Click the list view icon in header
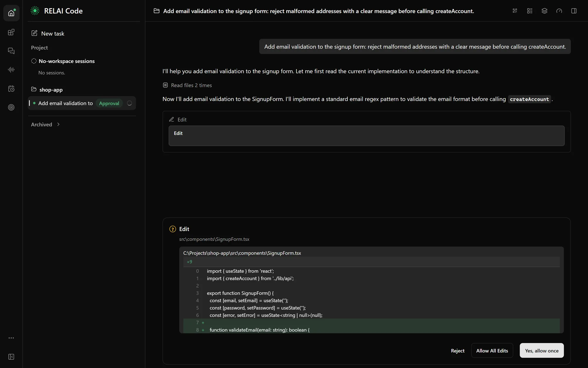This screenshot has width=588, height=368. pos(530,11)
